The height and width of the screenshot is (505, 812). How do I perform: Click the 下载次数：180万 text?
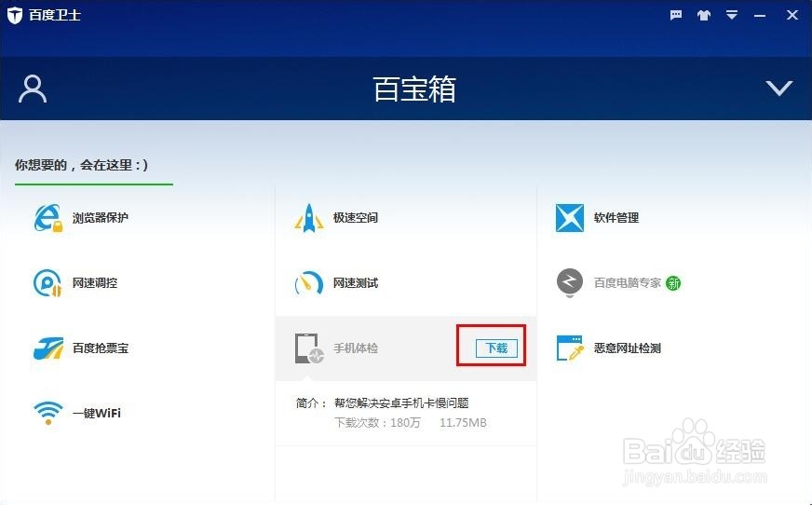377,423
